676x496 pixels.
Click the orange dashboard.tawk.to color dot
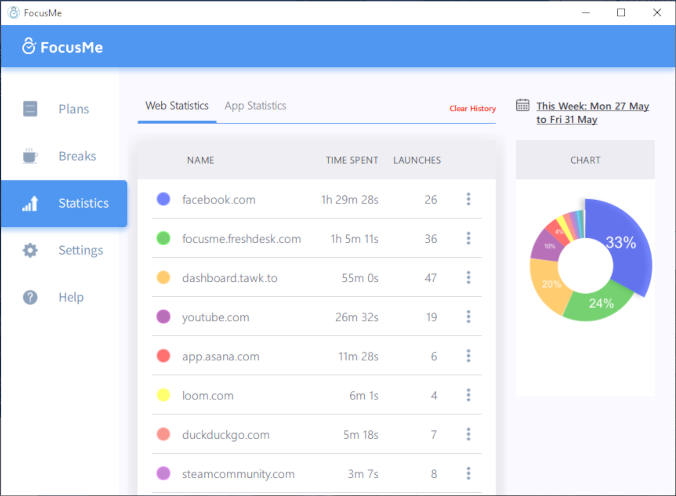pos(163,277)
